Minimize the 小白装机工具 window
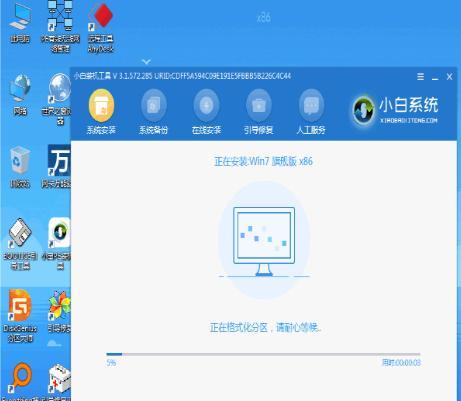Image resolution: width=461 pixels, height=401 pixels. [x=435, y=77]
